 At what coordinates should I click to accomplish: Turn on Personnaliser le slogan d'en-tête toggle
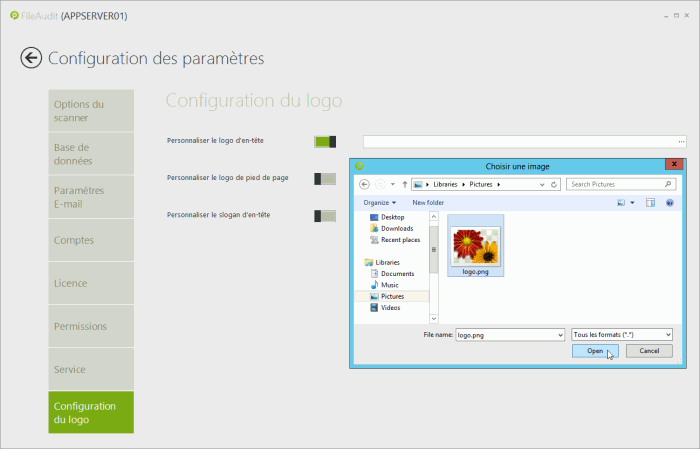pos(324,216)
